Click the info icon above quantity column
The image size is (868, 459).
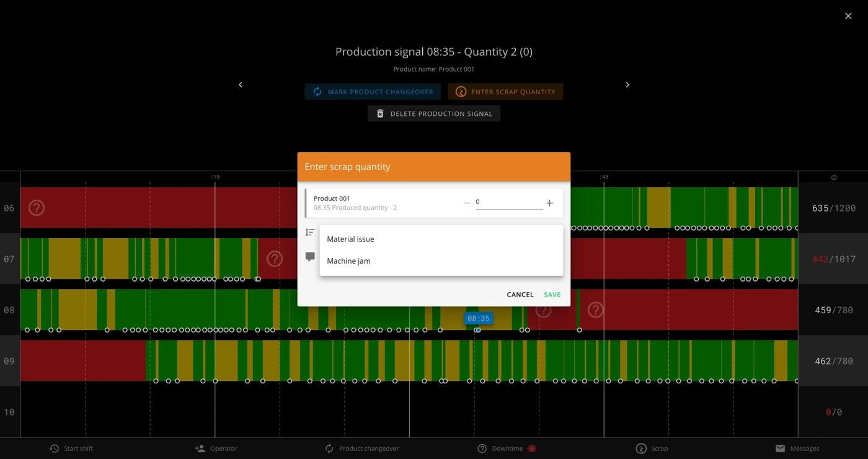834,177
